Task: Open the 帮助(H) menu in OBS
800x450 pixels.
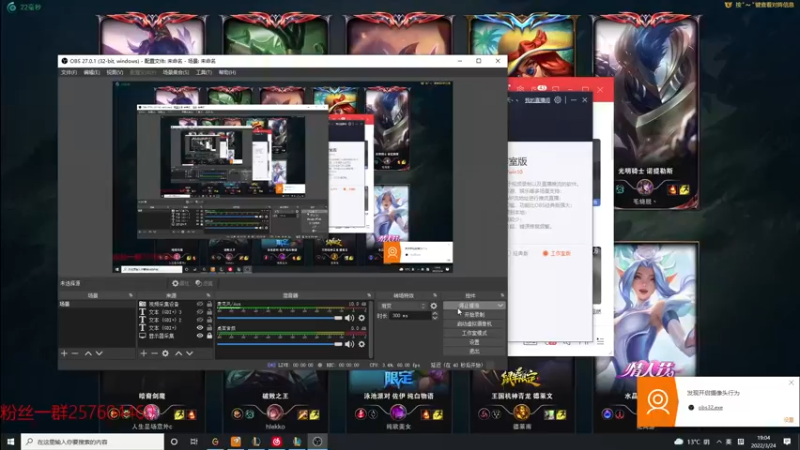Action: pyautogui.click(x=227, y=72)
